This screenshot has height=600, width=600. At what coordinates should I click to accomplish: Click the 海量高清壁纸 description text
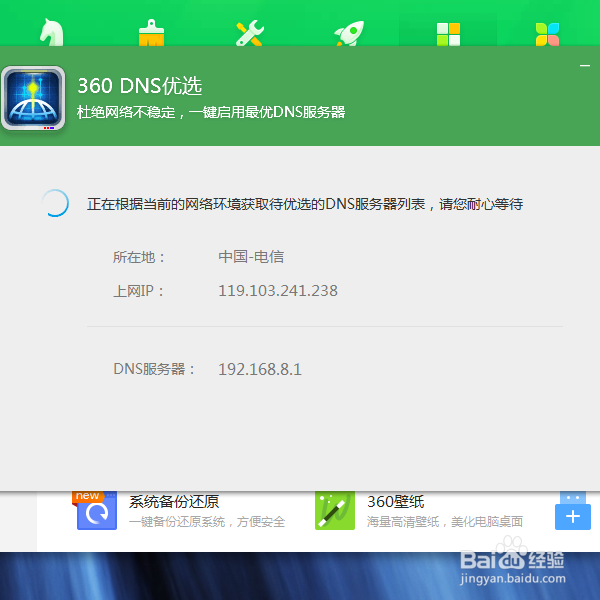tap(445, 522)
